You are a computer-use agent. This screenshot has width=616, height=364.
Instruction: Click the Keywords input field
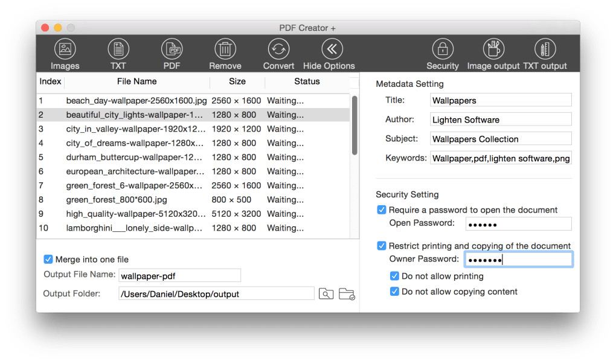tap(501, 158)
